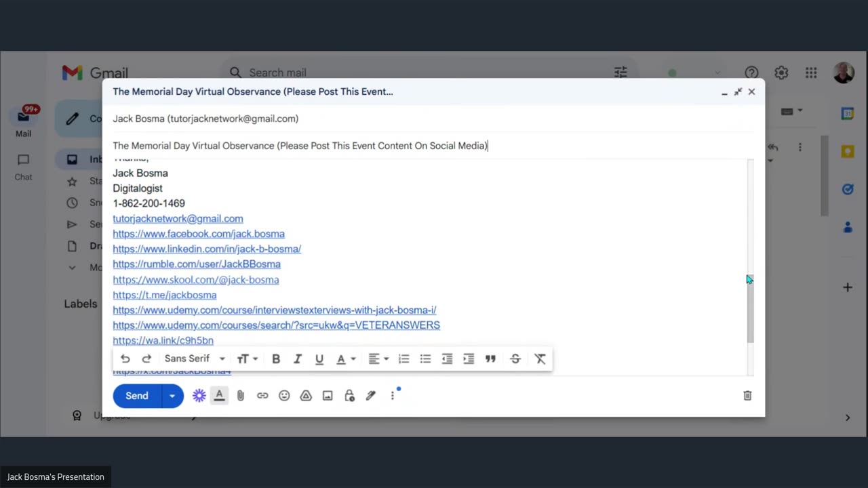This screenshot has width=868, height=488.
Task: Click the subject line field
Action: tap(433, 146)
